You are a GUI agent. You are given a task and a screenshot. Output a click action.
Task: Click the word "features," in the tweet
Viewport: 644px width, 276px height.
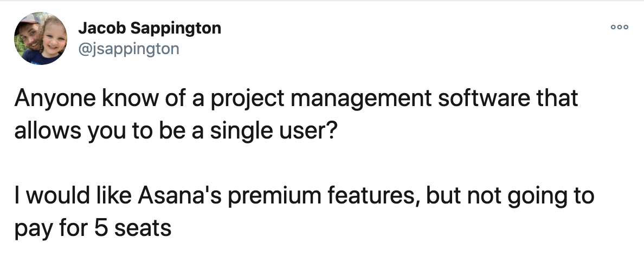(x=374, y=196)
